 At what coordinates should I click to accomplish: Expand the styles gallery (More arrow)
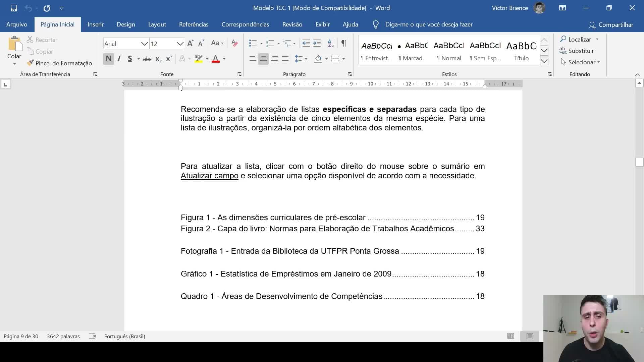click(x=544, y=61)
